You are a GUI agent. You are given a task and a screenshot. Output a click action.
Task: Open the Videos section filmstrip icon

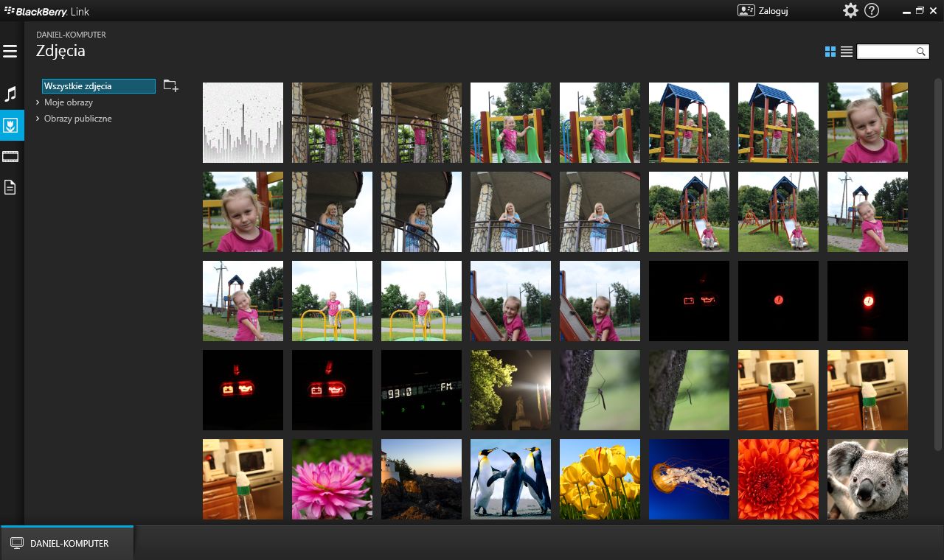pos(10,156)
